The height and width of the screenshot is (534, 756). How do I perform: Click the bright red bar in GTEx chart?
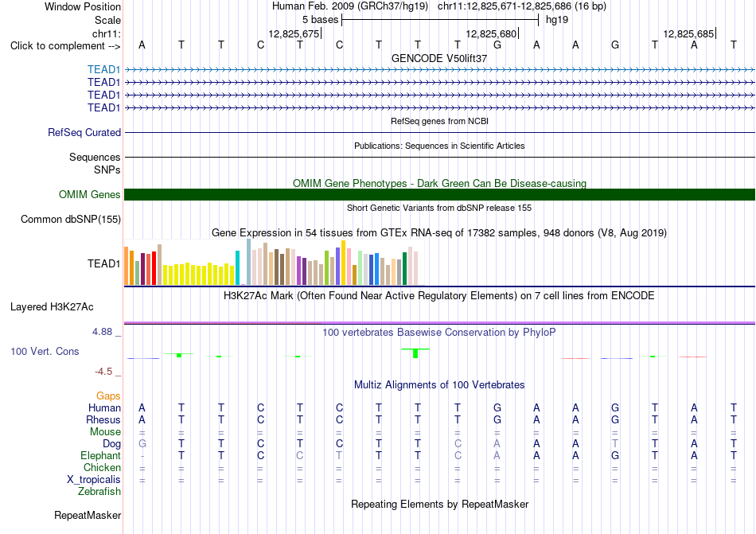click(x=154, y=268)
